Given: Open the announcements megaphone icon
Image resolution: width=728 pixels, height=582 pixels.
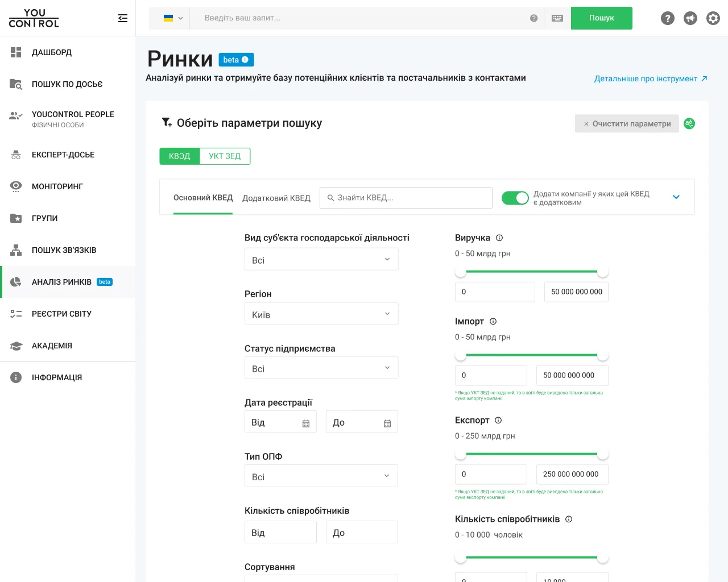Looking at the screenshot, I should coord(690,18).
